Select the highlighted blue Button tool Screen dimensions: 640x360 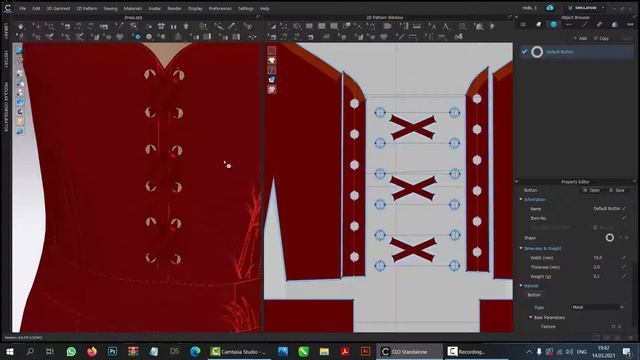(138, 37)
